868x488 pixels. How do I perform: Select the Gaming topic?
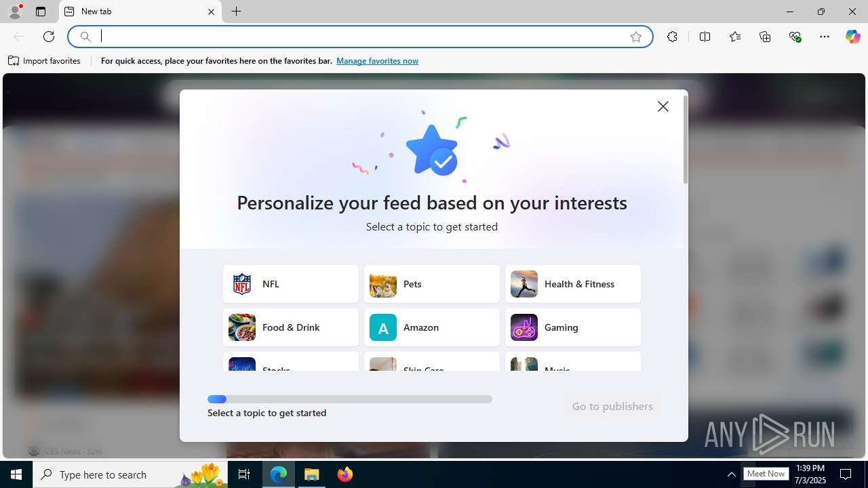pos(573,327)
